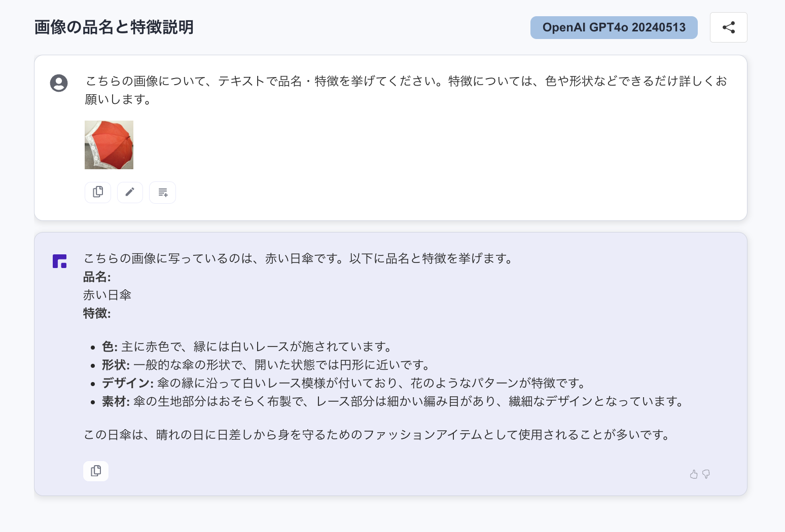Viewport: 785px width, 532px height.
Task: Copy the assistant response with the clipboard icon
Action: [x=96, y=471]
